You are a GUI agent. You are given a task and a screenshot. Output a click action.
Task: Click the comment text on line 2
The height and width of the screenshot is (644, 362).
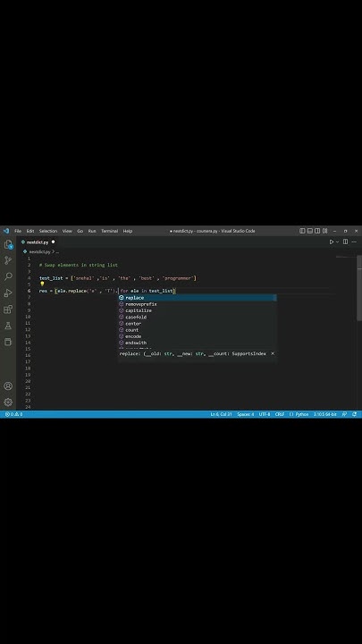79,265
